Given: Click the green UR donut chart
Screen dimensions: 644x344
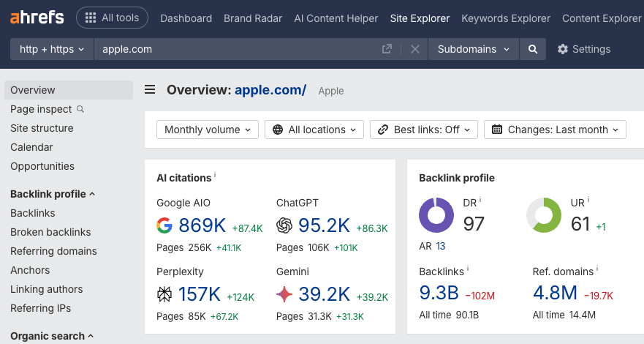Looking at the screenshot, I should tap(544, 215).
